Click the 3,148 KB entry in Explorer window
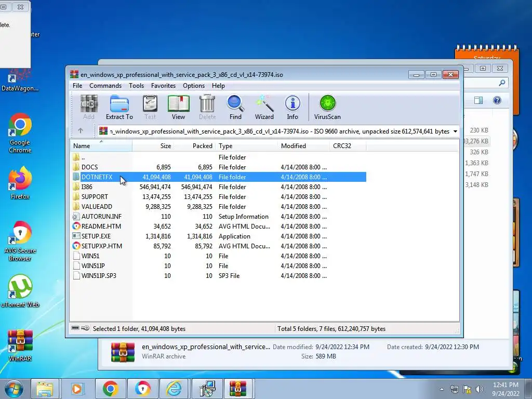The height and width of the screenshot is (399, 532). tap(477, 184)
